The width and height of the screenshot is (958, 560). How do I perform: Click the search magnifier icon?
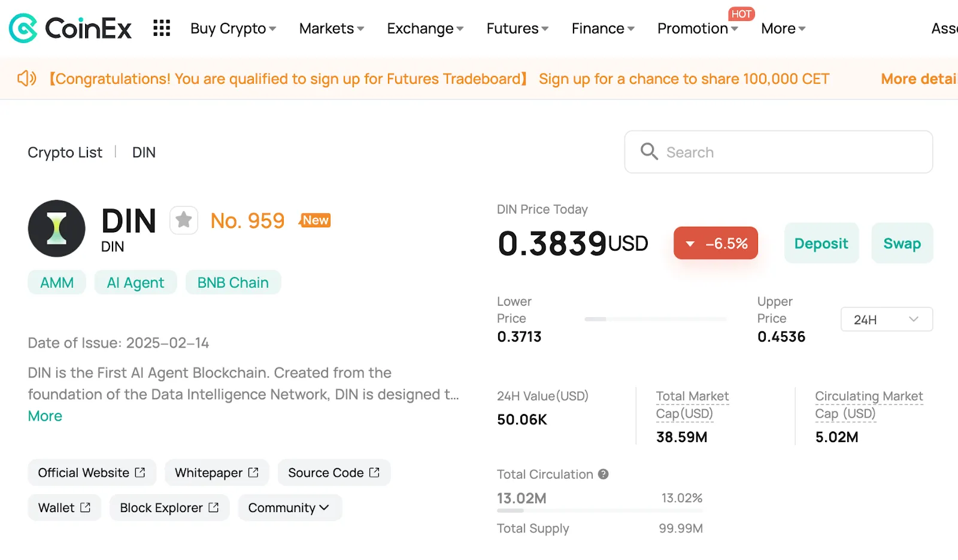click(x=649, y=151)
